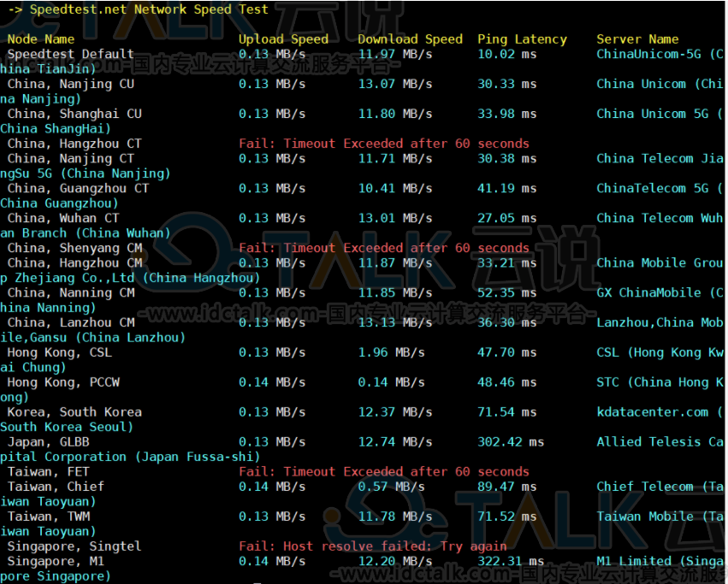Viewport: 728px width, 584px height.
Task: Click 'Taiwan, Chief' node name
Action: pos(56,487)
